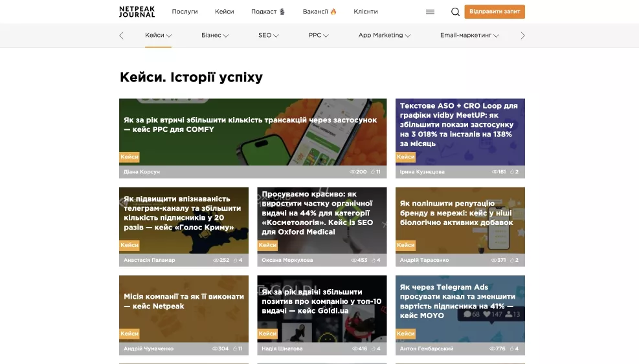Image resolution: width=639 pixels, height=364 pixels.
Task: Click likes icon on Goldi.ua card
Action: pyautogui.click(x=374, y=349)
